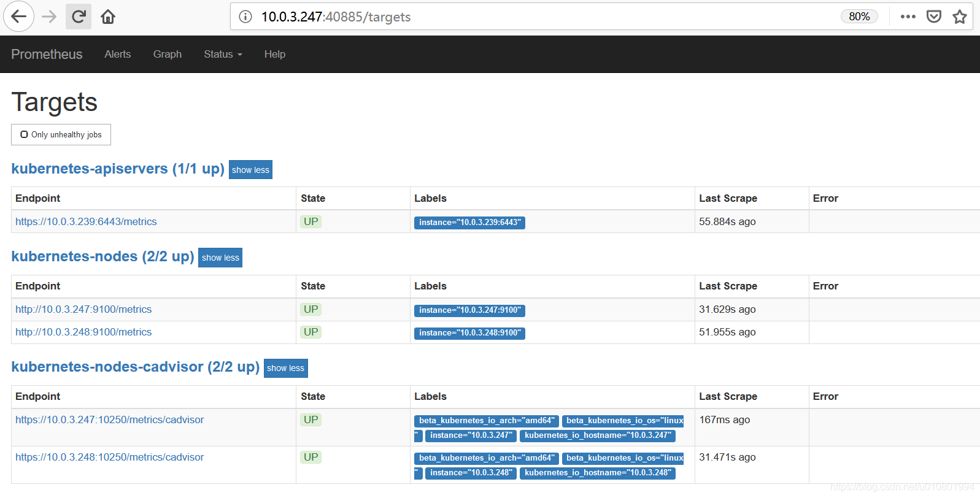Image resolution: width=980 pixels, height=498 pixels.
Task: Reload the page with the refresh icon
Action: (79, 17)
